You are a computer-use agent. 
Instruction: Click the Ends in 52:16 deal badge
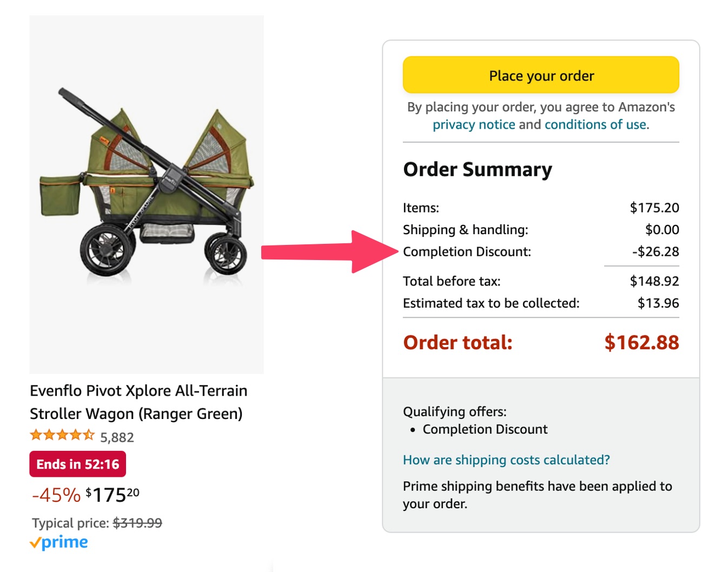77,463
